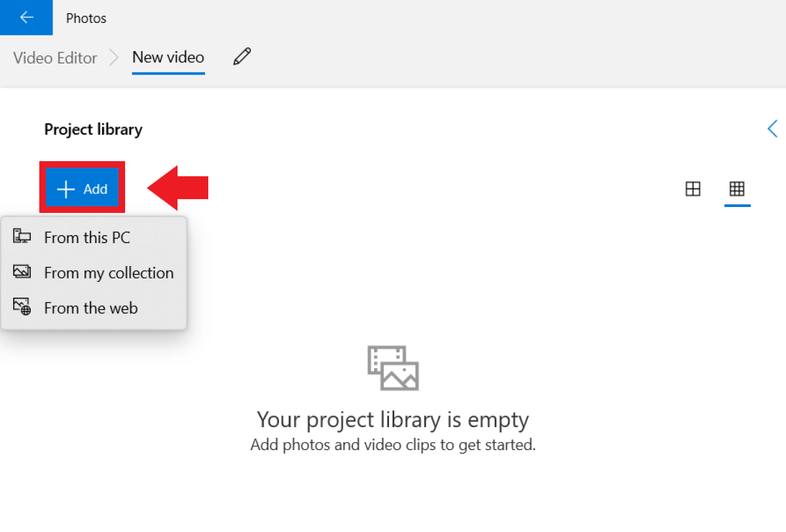The width and height of the screenshot is (786, 532).
Task: Click the back arrow in the Photos title bar
Action: pyautogui.click(x=26, y=18)
